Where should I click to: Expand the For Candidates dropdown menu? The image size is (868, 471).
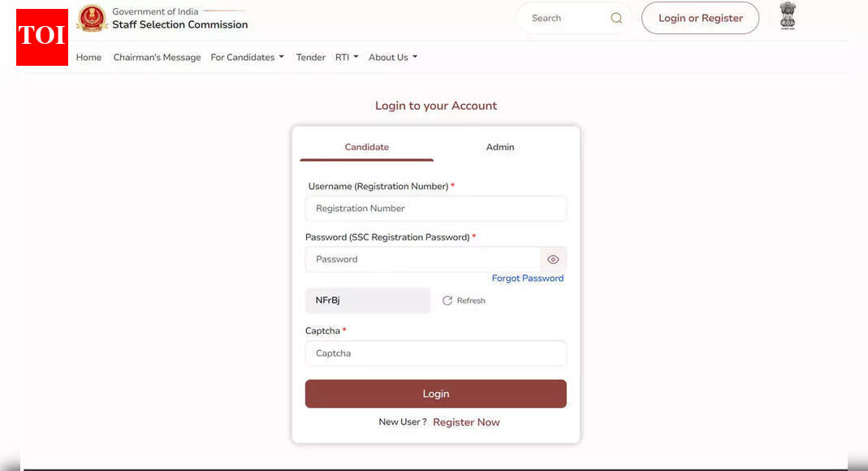pyautogui.click(x=247, y=58)
